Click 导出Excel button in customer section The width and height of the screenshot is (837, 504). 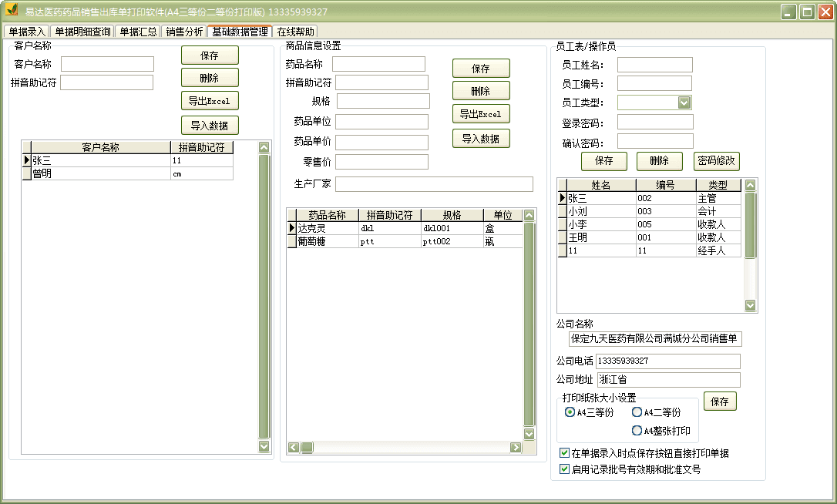210,101
